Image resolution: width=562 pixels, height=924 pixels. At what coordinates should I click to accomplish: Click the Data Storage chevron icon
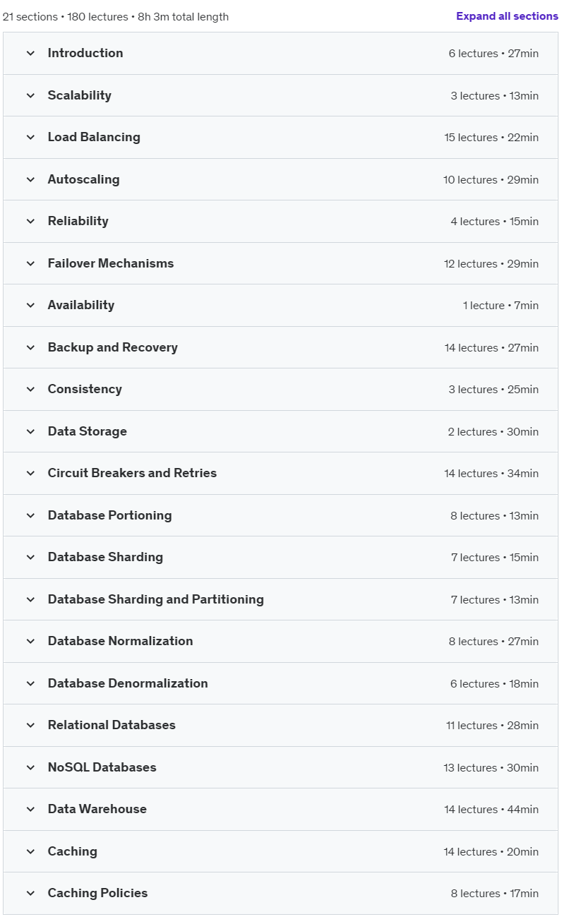(x=30, y=431)
